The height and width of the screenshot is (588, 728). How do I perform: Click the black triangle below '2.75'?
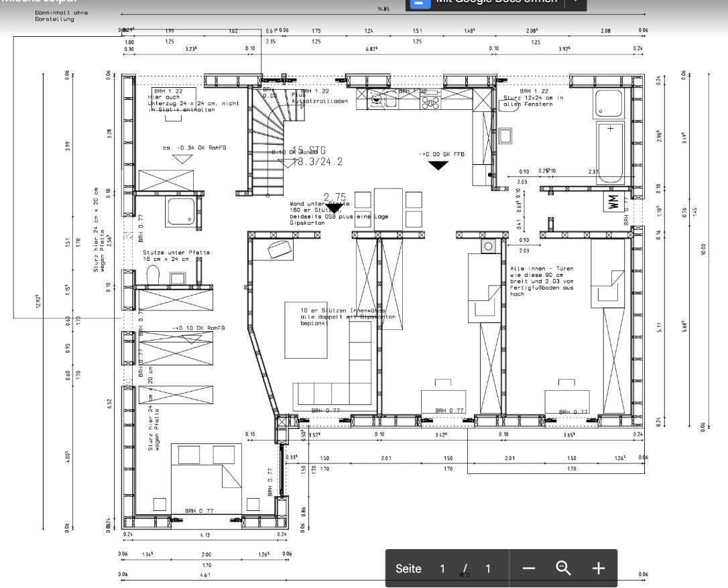coord(334,209)
